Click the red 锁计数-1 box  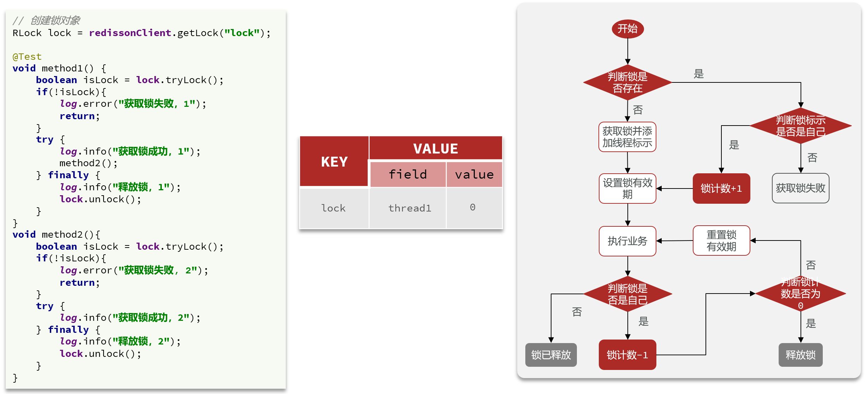click(x=627, y=355)
